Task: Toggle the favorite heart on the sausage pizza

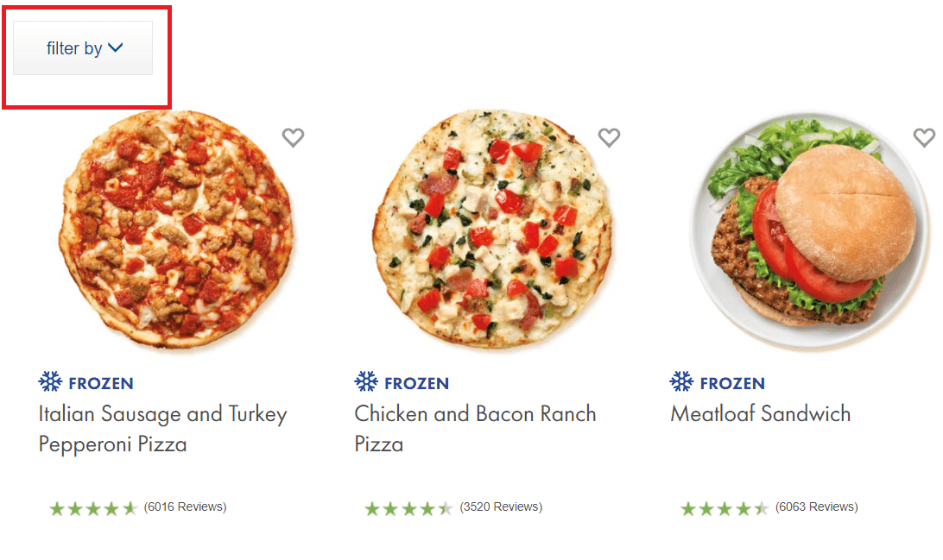Action: tap(293, 137)
